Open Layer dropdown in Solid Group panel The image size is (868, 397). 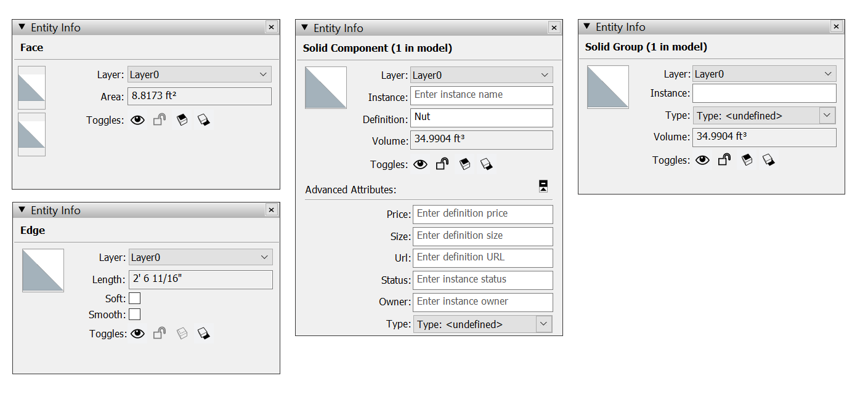pos(764,74)
